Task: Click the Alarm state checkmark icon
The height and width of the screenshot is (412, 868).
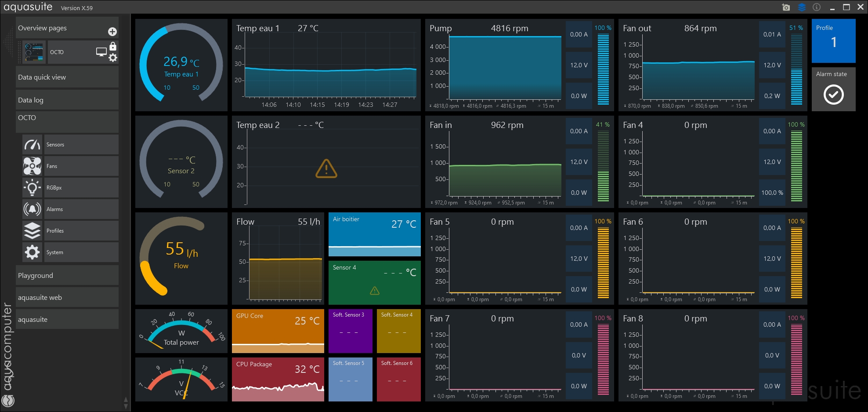Action: [833, 95]
